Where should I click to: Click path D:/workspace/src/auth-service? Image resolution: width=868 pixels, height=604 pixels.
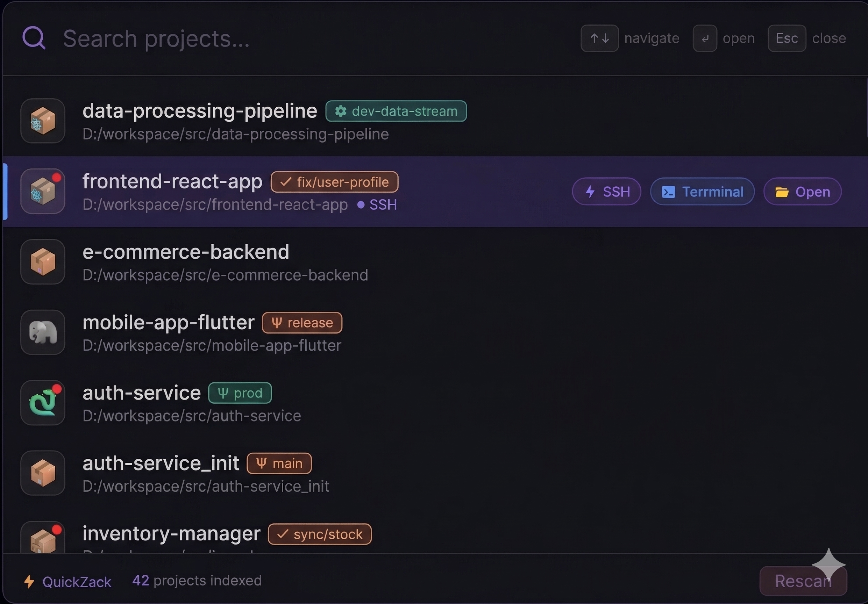tap(192, 416)
